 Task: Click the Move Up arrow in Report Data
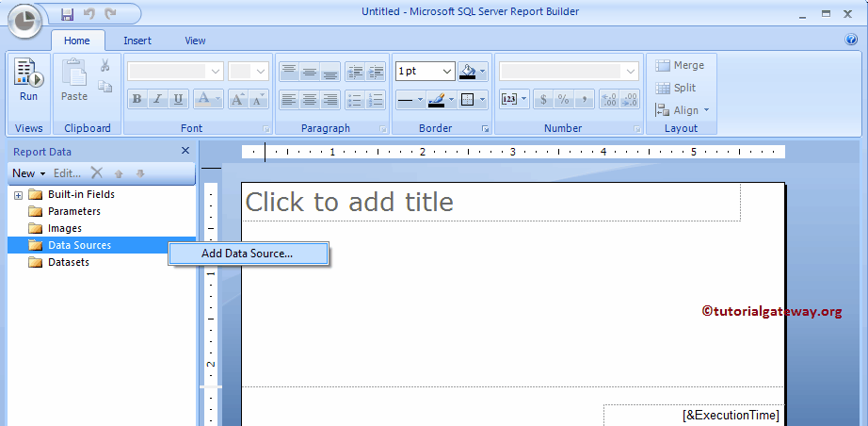point(119,173)
